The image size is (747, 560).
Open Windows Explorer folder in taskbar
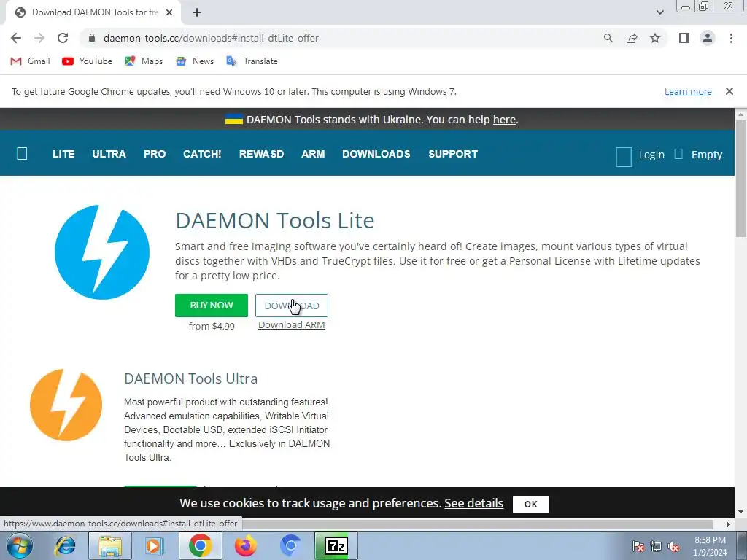point(110,545)
